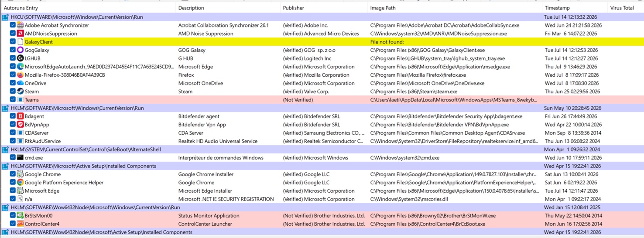Select the Wow6432Node Active Setup Installed Components row
Screen dimensions: 644x238
click(x=322, y=232)
